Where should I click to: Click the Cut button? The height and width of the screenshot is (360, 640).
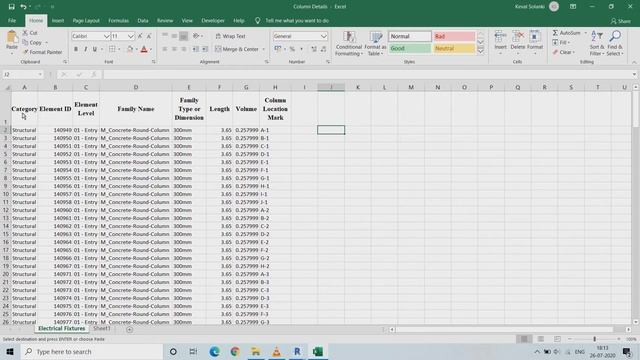pyautogui.click(x=30, y=33)
